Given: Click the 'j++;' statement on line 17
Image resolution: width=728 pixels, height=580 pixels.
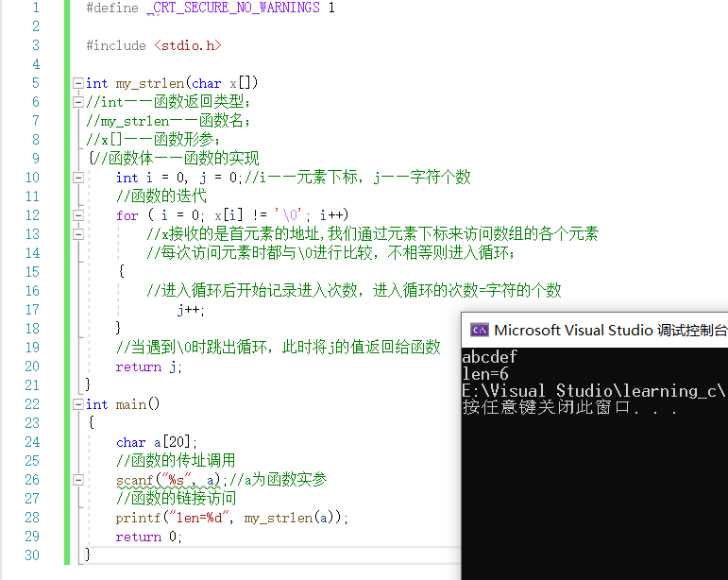Looking at the screenshot, I should pos(191,310).
